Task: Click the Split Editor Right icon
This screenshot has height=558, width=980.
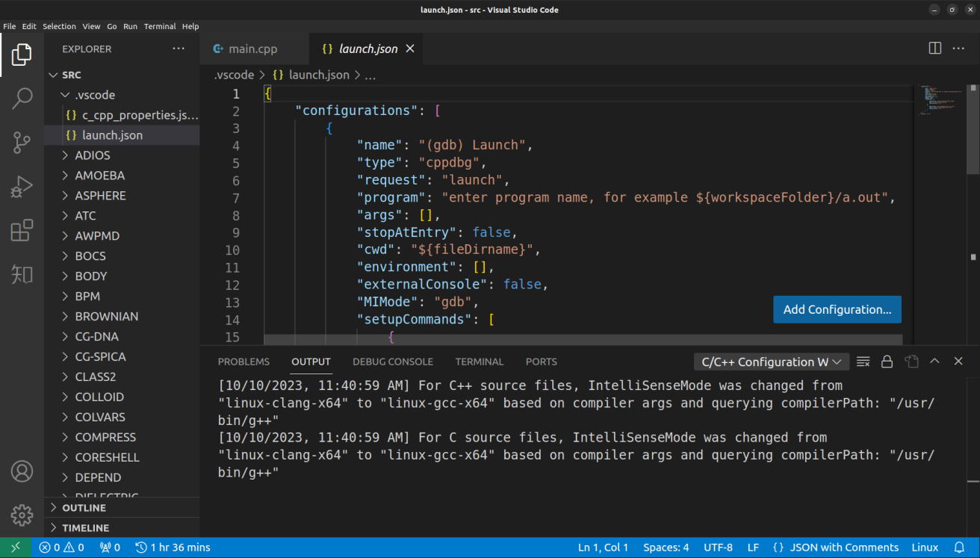Action: coord(934,49)
